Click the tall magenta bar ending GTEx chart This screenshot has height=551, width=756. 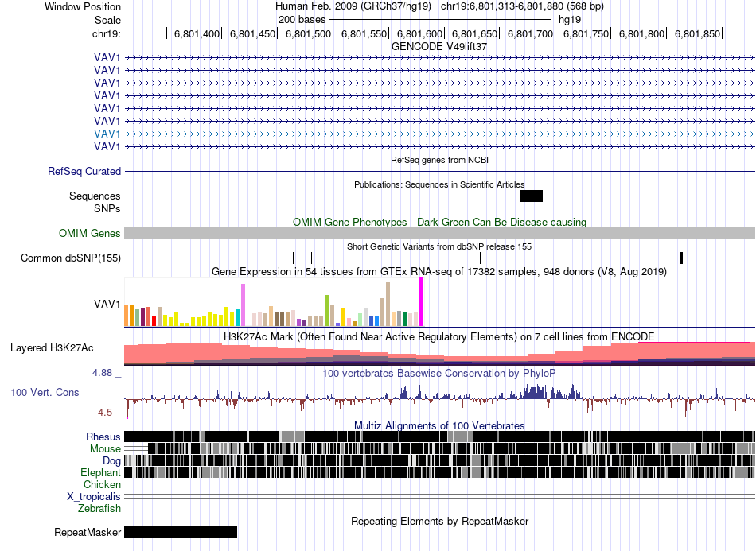tap(422, 302)
